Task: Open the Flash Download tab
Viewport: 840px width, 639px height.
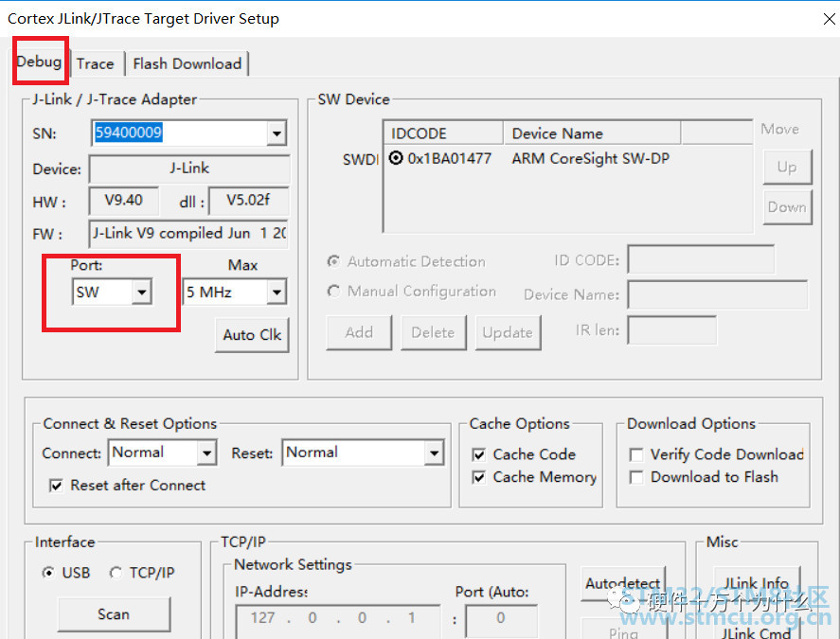Action: [x=187, y=63]
